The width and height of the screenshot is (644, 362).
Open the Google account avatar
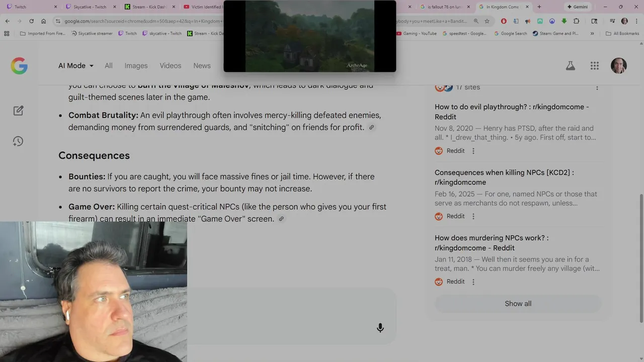(x=619, y=66)
